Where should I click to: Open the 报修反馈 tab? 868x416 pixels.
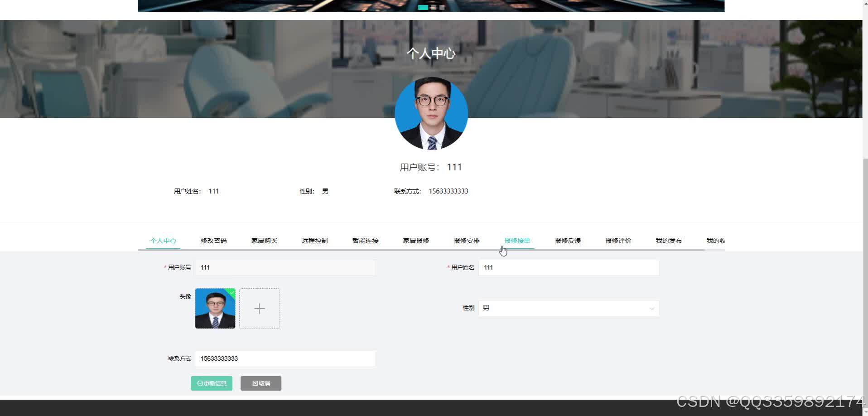(x=568, y=241)
